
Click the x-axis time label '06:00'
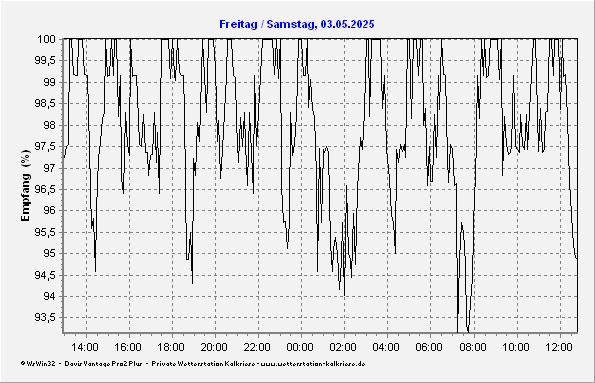[429, 347]
